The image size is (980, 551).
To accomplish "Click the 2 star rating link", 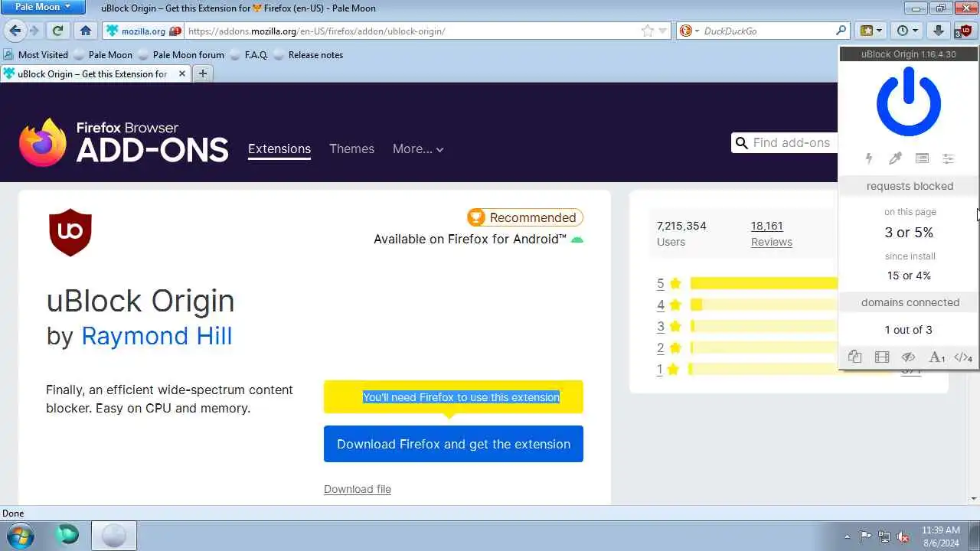I will [x=661, y=347].
